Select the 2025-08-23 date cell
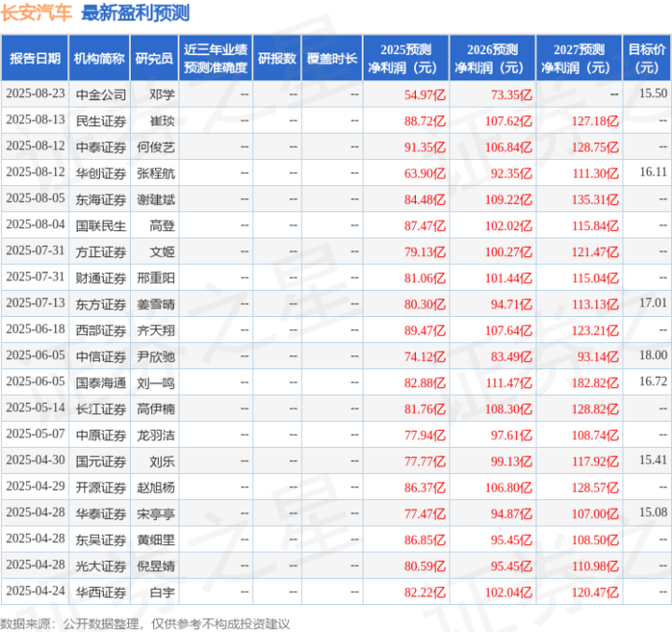The height and width of the screenshot is (632, 672). 36,93
